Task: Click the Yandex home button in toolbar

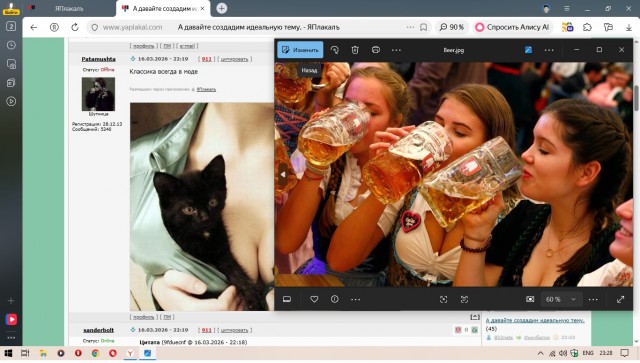Action: [54, 27]
